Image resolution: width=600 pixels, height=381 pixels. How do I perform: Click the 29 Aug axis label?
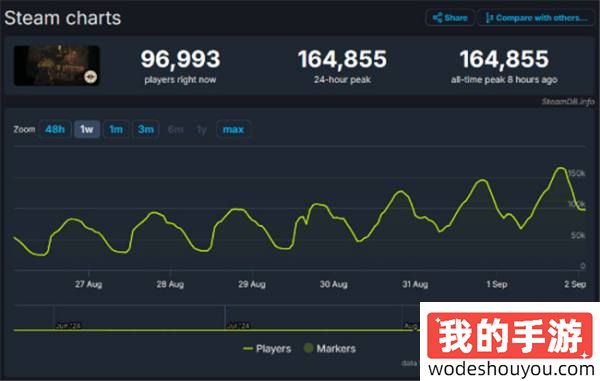click(252, 284)
